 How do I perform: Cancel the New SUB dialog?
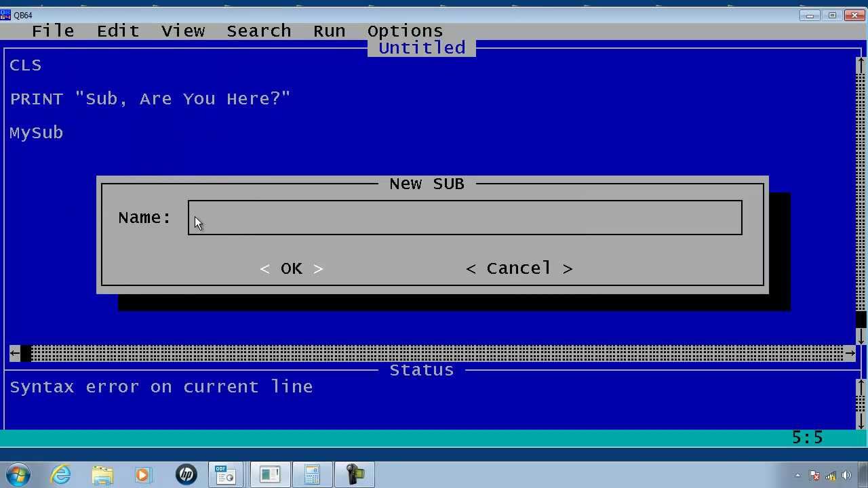(519, 268)
